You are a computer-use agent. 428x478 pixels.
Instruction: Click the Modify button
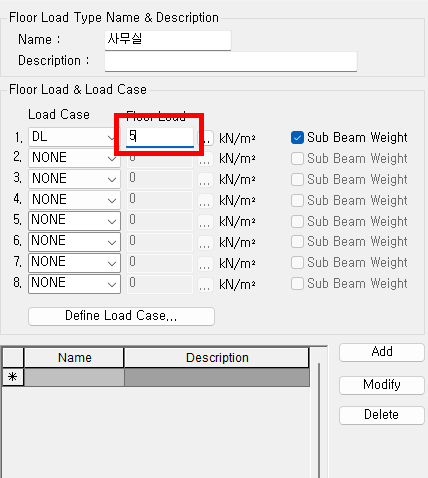[382, 385]
